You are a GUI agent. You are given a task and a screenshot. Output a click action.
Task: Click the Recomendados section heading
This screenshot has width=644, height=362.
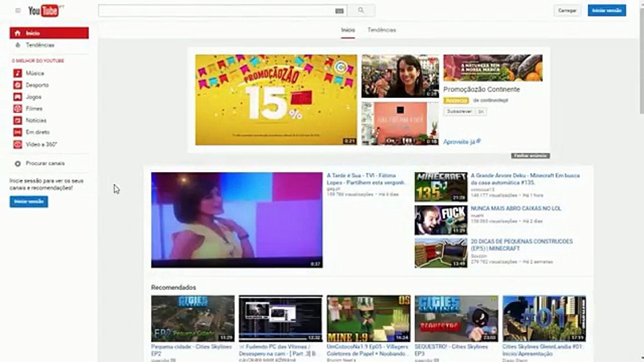coord(174,288)
